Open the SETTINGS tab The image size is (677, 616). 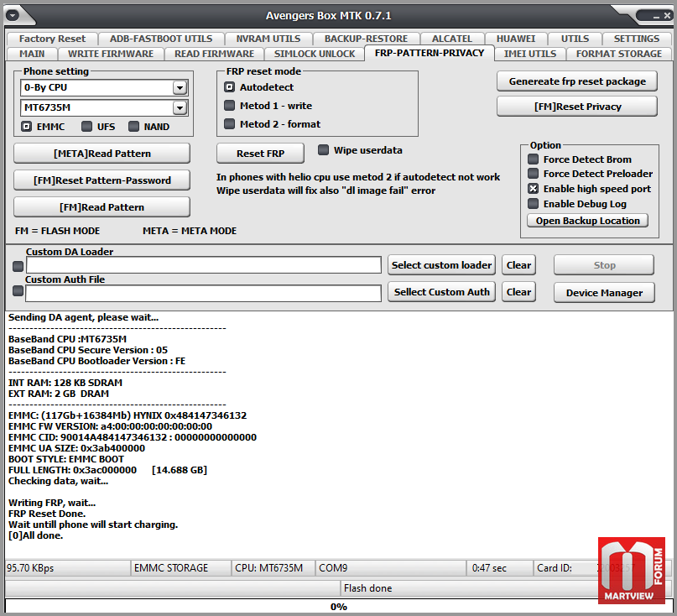coord(637,39)
